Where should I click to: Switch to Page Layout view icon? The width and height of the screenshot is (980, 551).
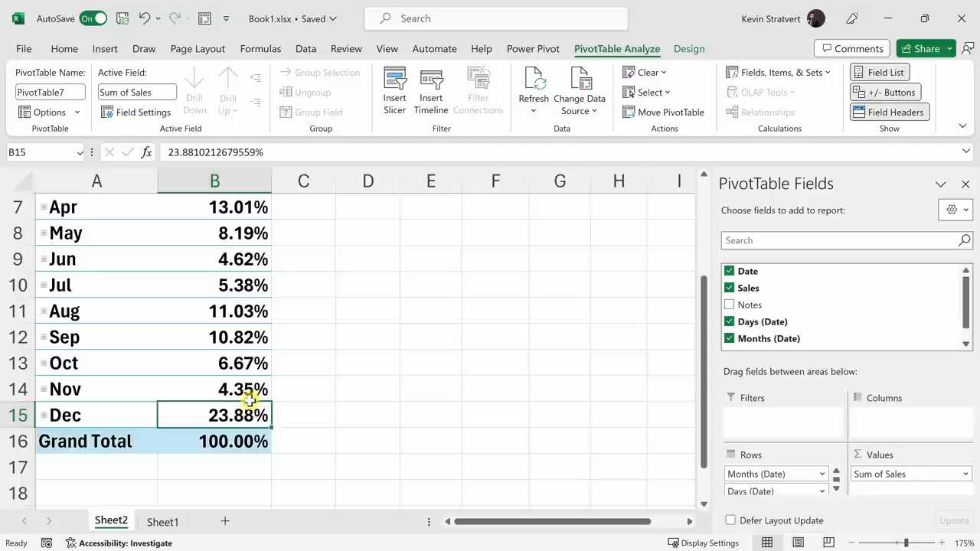coord(799,543)
